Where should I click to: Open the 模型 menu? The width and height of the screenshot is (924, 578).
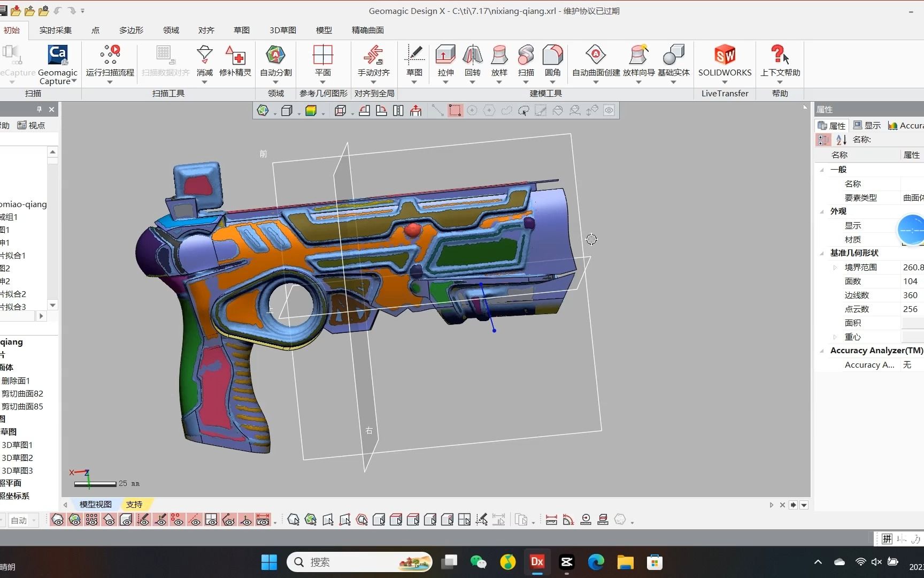[x=324, y=30]
